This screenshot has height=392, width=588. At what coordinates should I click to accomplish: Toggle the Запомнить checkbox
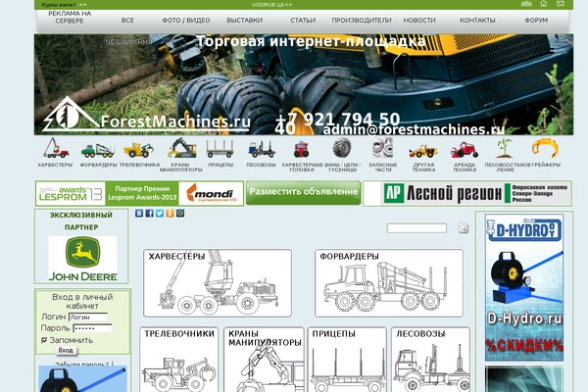tap(44, 340)
